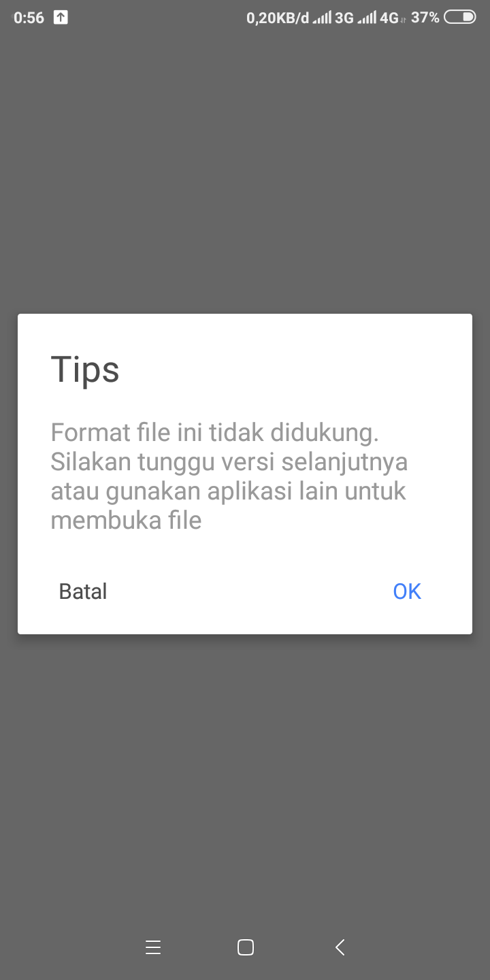Tap the 4G signal strength bars

click(x=367, y=18)
